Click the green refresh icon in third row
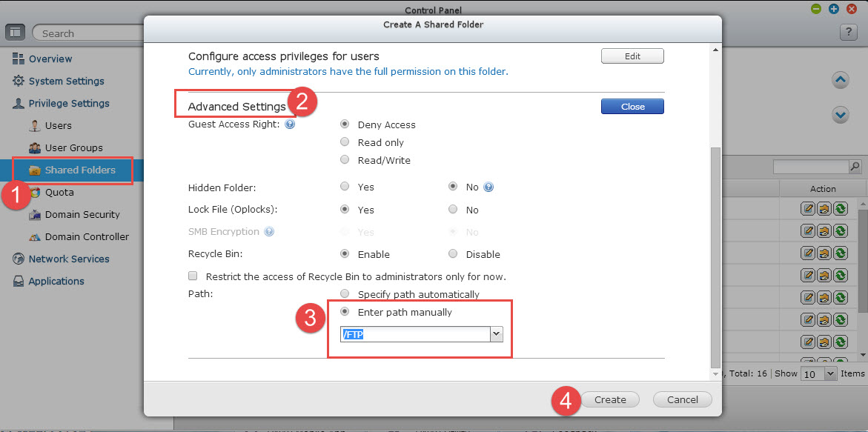Viewport: 868px width, 432px height. tap(841, 253)
